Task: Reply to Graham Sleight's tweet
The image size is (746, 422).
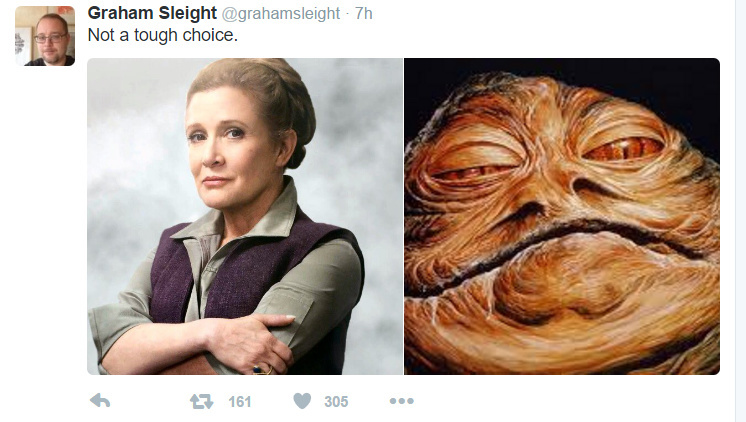Action: pos(100,401)
